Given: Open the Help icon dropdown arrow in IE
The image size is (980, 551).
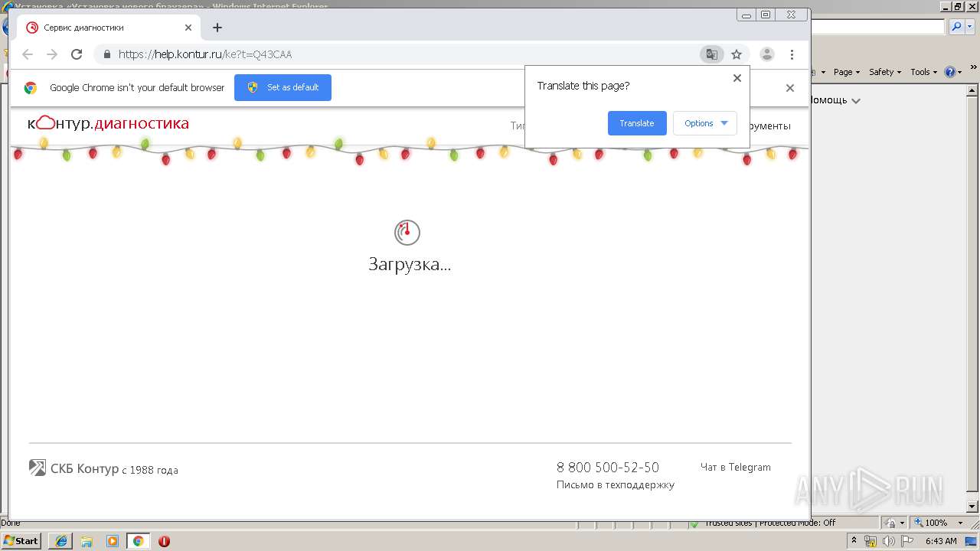Looking at the screenshot, I should [960, 72].
